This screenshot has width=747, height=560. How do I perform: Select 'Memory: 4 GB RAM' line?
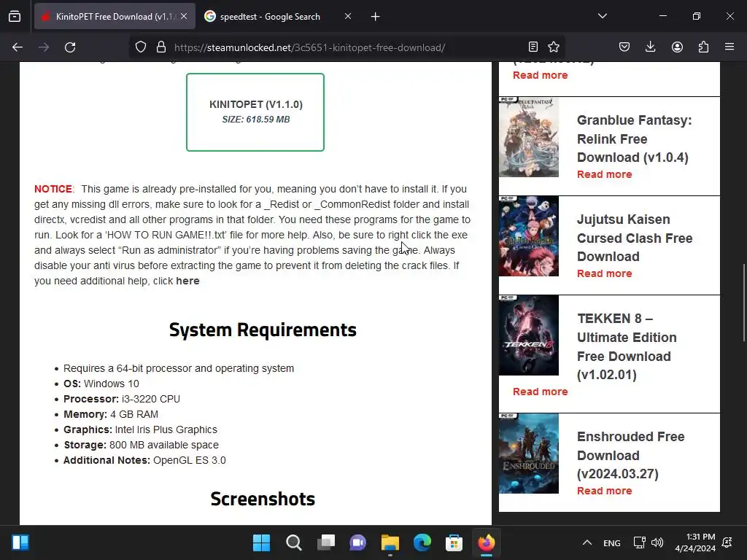(x=111, y=414)
